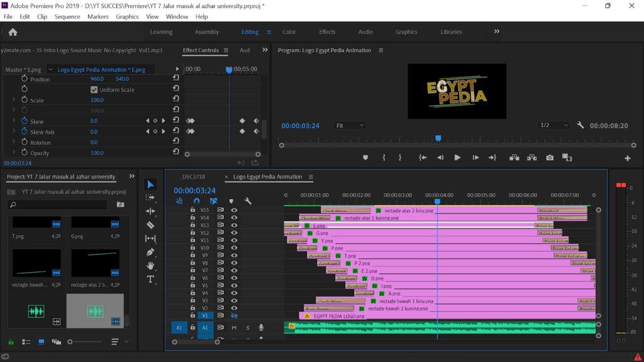Step back one frame
Image resolution: width=644 pixels, height=362 pixels.
(440, 158)
